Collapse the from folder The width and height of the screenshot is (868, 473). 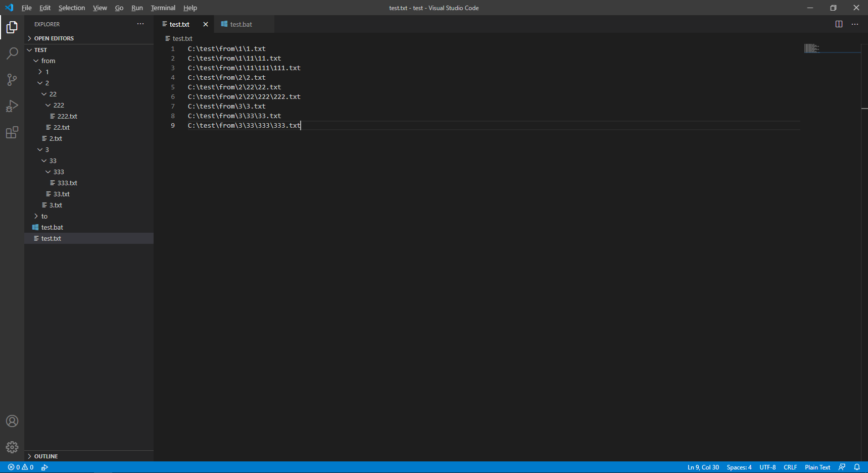(x=36, y=61)
